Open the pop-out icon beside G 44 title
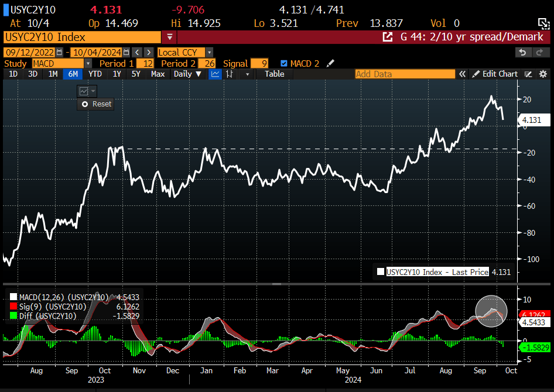Viewport: 554px width, 392px height. coord(388,37)
